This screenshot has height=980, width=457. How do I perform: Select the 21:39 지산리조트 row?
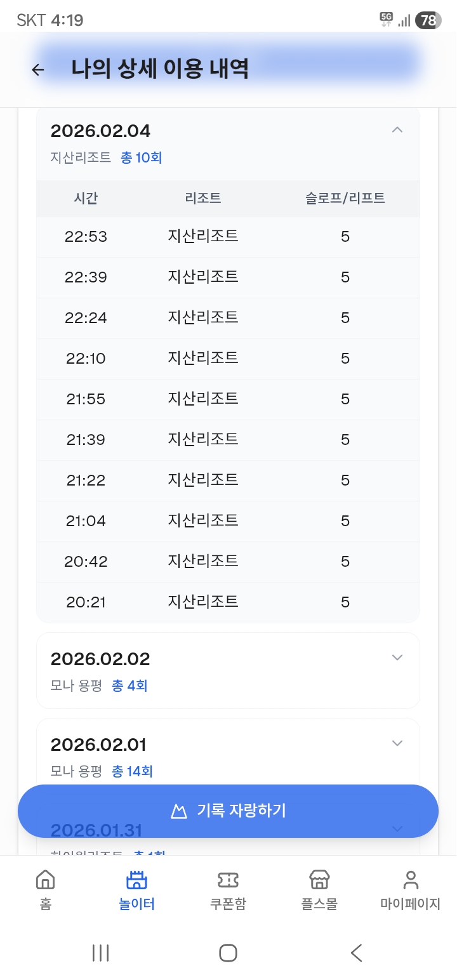pos(228,439)
